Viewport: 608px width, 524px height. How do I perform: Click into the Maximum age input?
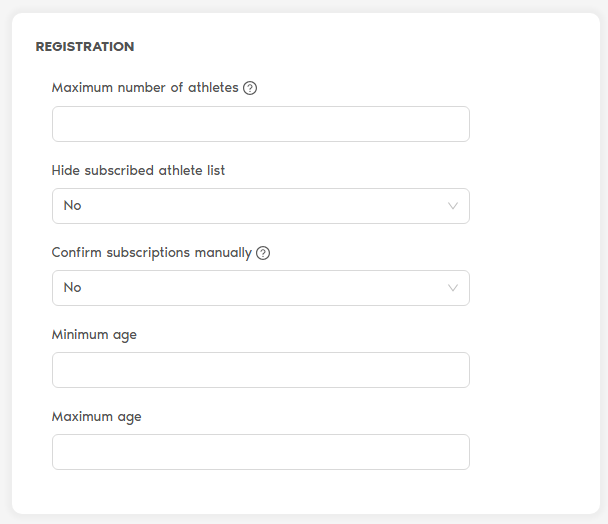(x=260, y=452)
